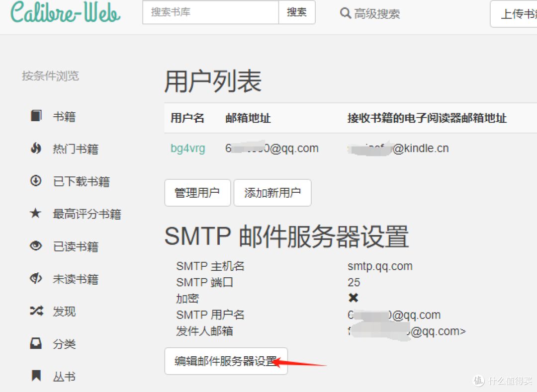Open the 高级搜索 link
This screenshot has width=537, height=392.
[377, 14]
